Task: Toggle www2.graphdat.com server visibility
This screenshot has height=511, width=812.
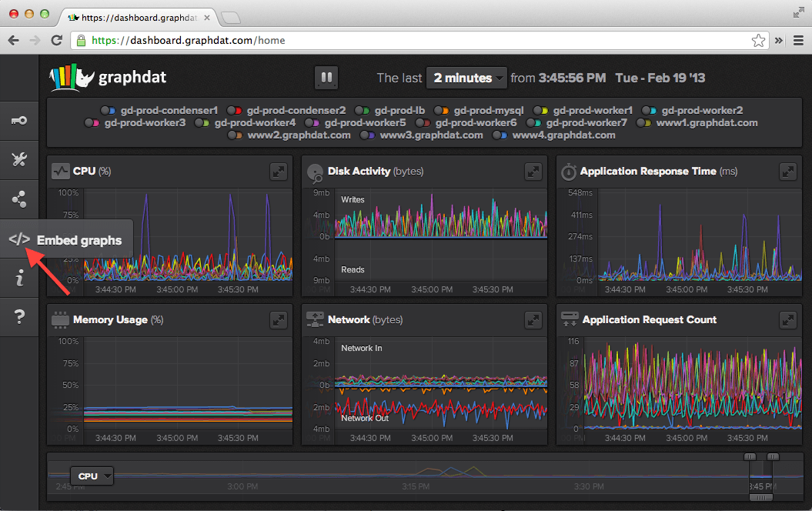Action: tap(235, 135)
